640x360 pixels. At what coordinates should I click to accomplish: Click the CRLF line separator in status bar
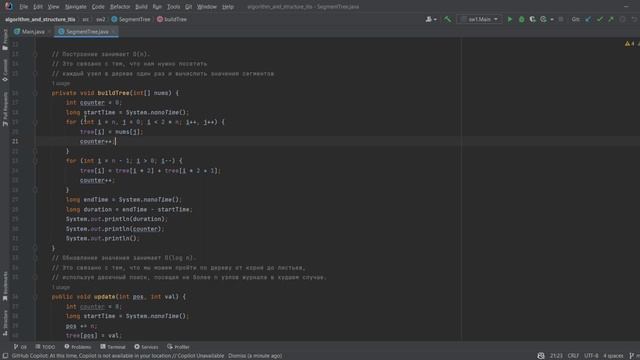tap(573, 356)
